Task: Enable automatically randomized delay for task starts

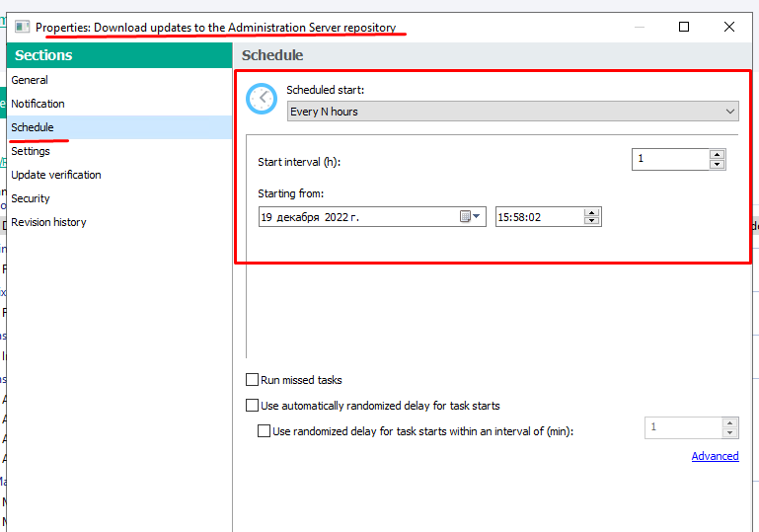Action: coord(253,406)
